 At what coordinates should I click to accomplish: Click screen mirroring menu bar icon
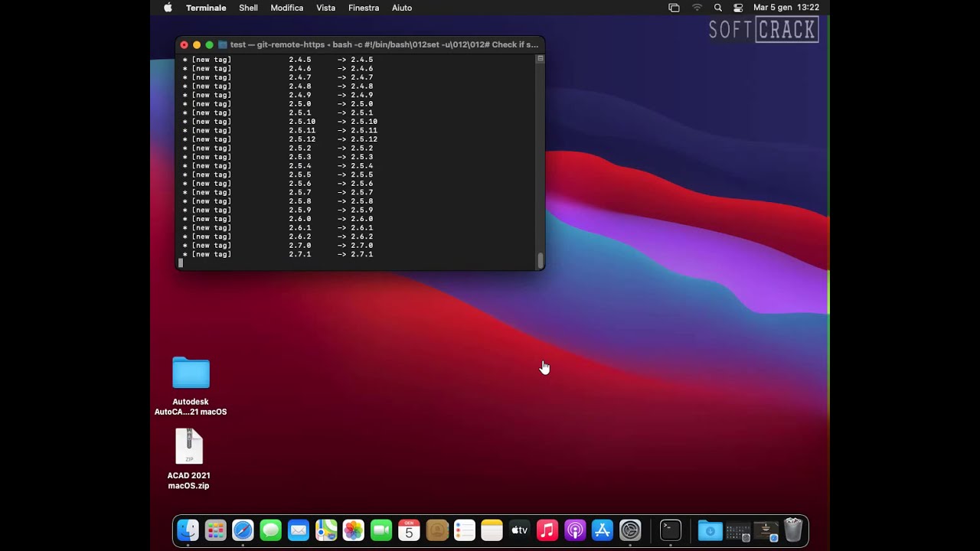pos(674,8)
